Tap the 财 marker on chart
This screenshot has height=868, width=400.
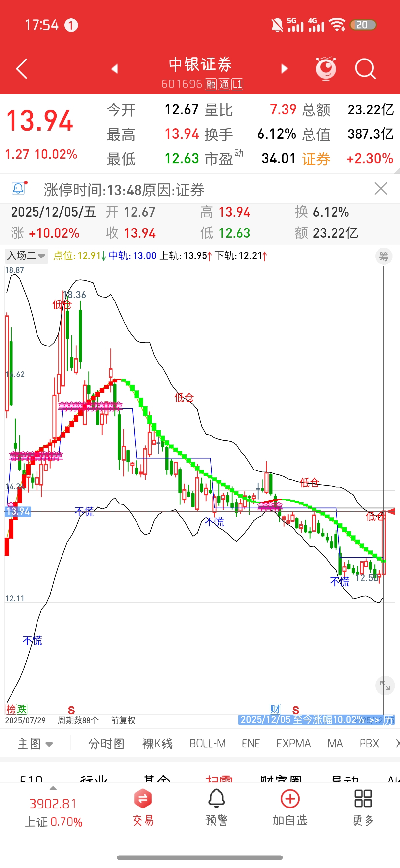(x=275, y=709)
